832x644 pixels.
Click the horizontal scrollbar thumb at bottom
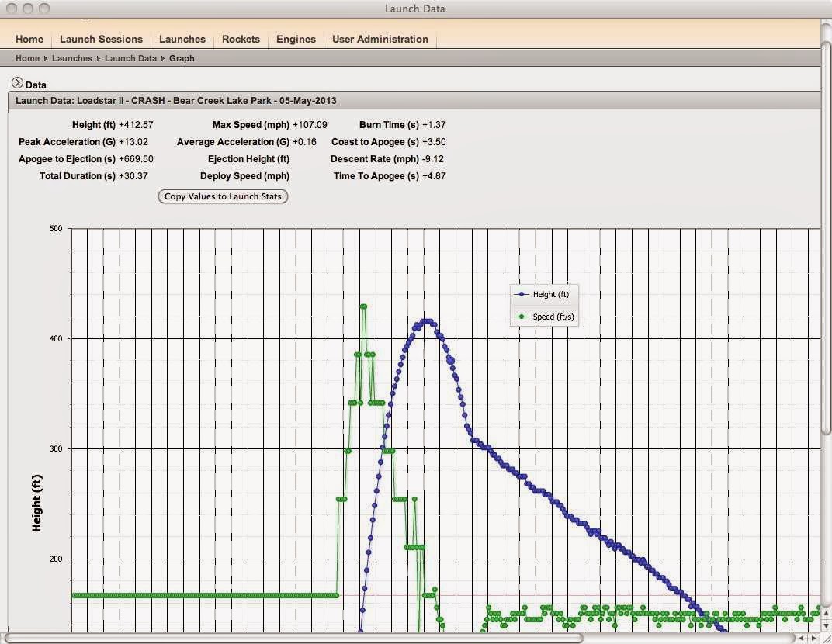293,639
